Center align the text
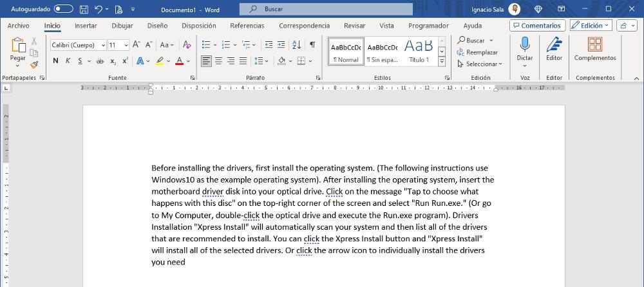Image resolution: width=644 pixels, height=287 pixels. 218,61
